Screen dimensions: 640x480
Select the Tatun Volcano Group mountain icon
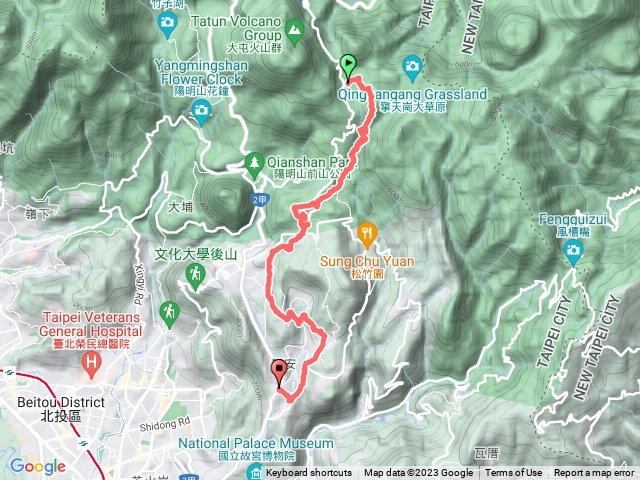tap(295, 33)
